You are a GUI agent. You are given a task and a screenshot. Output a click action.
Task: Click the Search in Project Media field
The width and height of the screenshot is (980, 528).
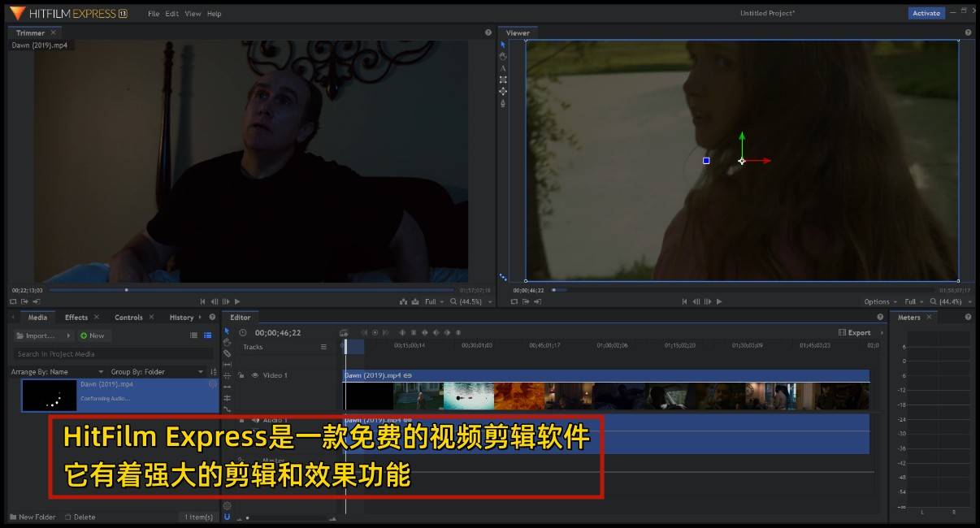(x=114, y=354)
